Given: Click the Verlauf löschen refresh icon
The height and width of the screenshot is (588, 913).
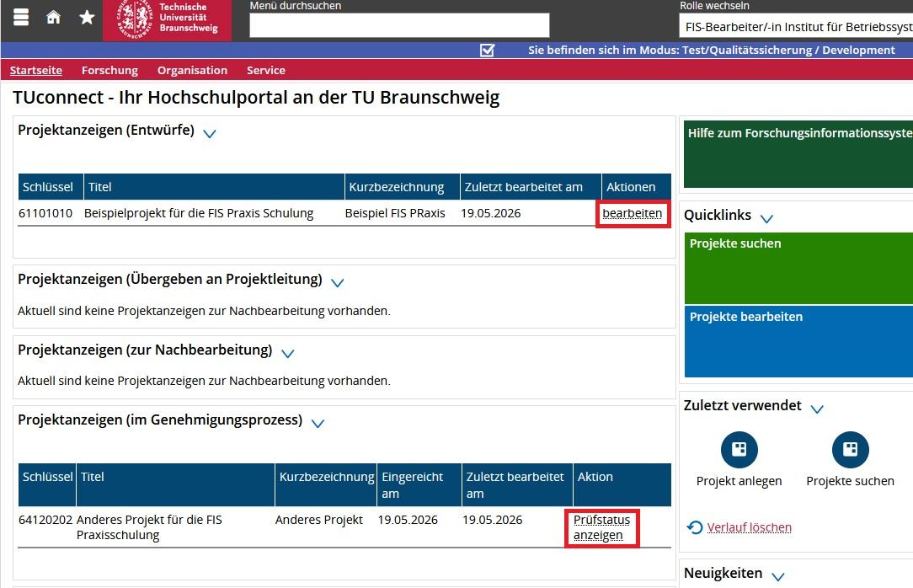Looking at the screenshot, I should [695, 527].
